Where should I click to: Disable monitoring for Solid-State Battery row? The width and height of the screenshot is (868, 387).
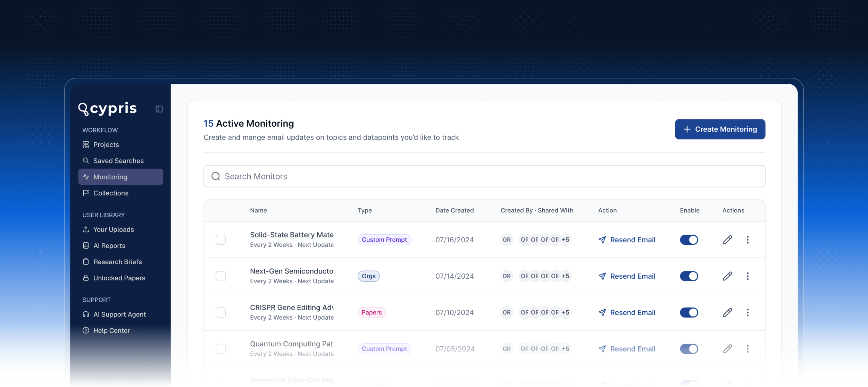pos(689,239)
